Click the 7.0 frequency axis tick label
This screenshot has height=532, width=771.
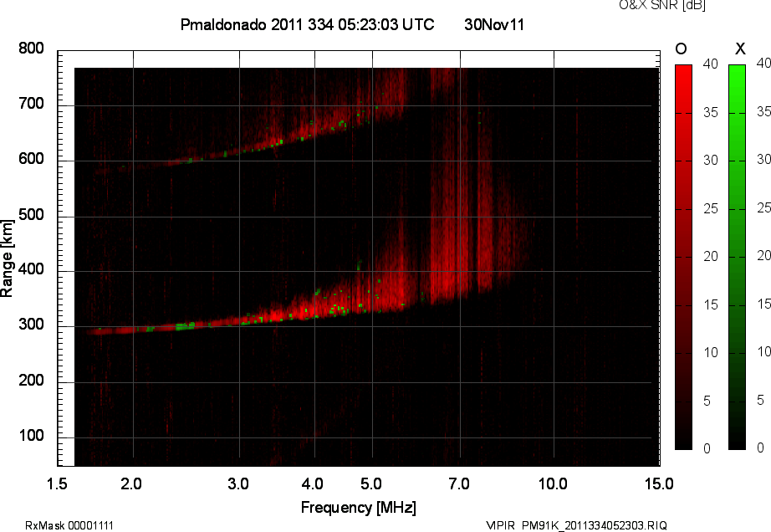tap(459, 483)
